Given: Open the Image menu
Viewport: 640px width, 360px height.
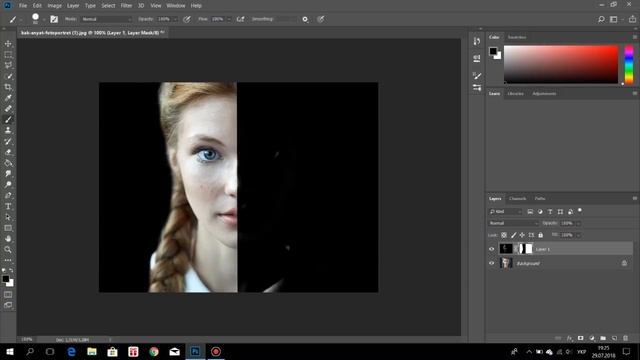Looking at the screenshot, I should tap(54, 6).
